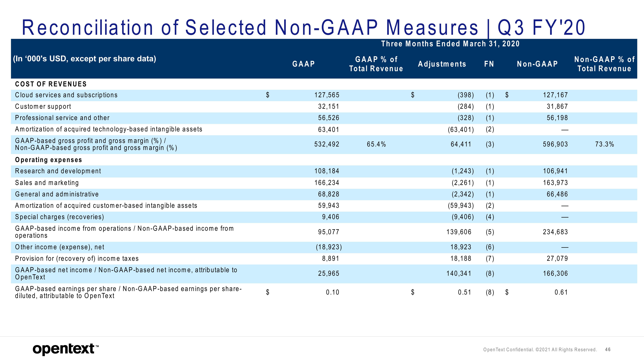Click the GAAP-based gross profit row label
The width and height of the screenshot is (644, 362).
(96, 144)
